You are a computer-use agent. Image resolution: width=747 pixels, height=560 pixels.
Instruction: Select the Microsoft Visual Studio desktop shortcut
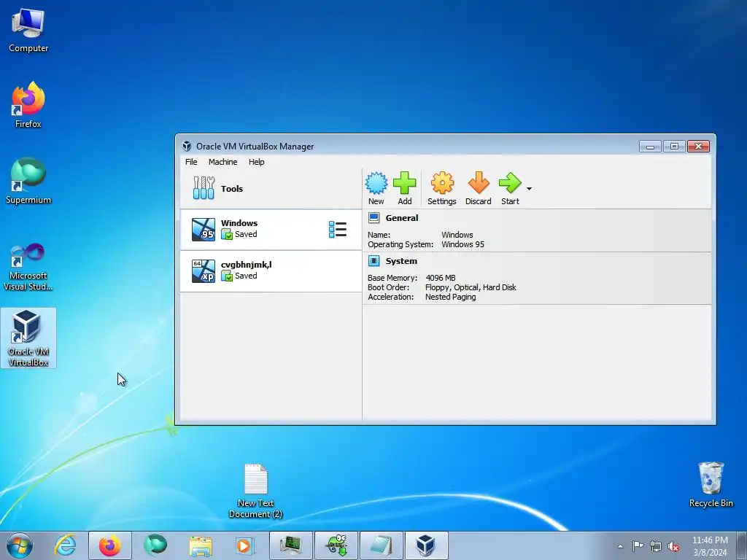28,267
